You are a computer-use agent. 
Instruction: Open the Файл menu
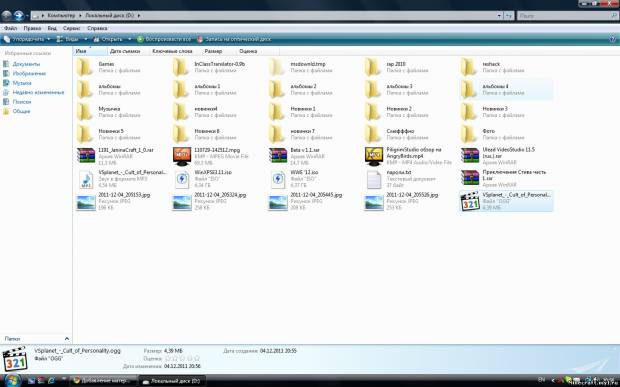[10, 28]
